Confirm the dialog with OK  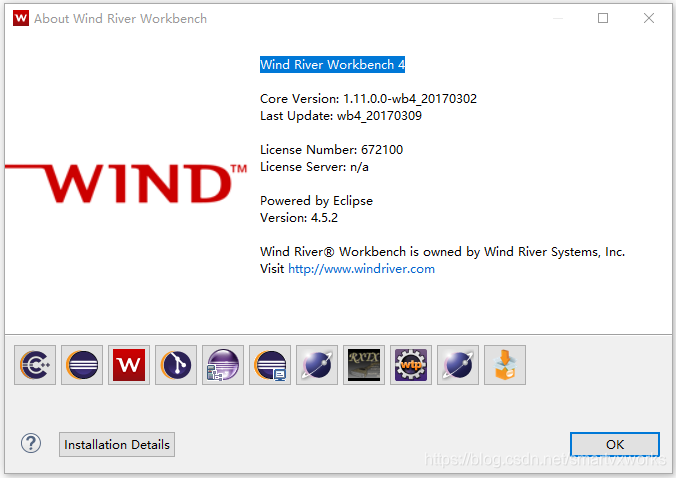coord(615,444)
